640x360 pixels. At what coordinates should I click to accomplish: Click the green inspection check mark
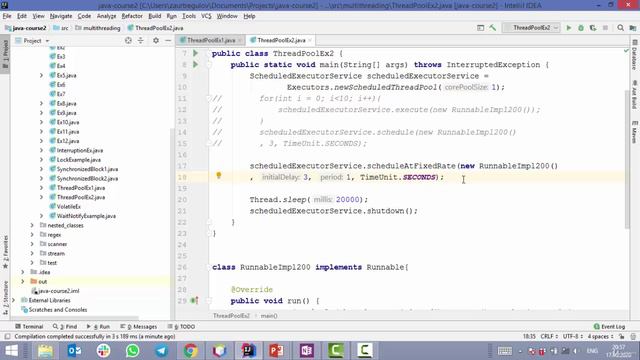click(x=626, y=51)
